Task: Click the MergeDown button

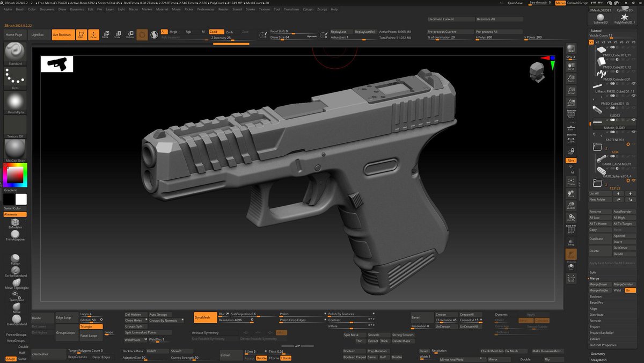Action: [x=599, y=284]
